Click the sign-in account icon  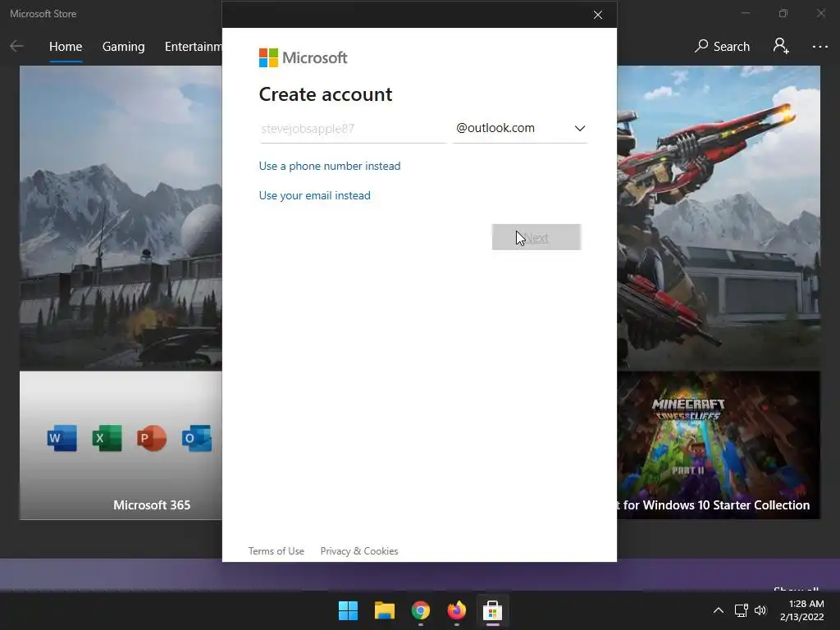point(781,47)
